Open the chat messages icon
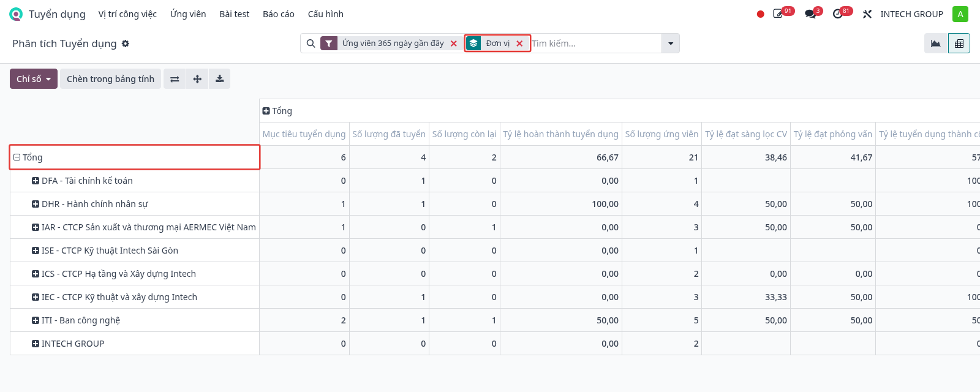 [812, 13]
